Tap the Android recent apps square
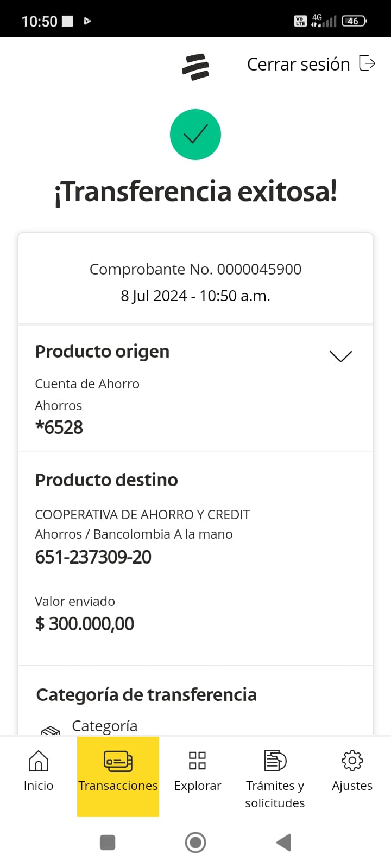The height and width of the screenshot is (868, 391). (x=108, y=843)
